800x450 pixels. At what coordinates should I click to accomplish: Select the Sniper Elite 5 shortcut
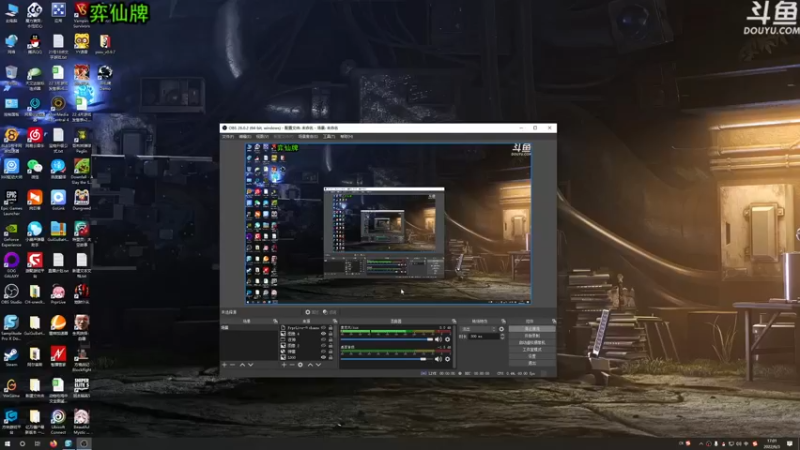(82, 388)
